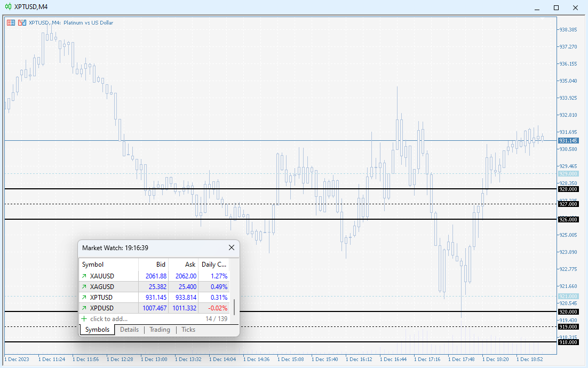Click the 1 Dec 13:00 time label
The image size is (588, 368).
154,359
